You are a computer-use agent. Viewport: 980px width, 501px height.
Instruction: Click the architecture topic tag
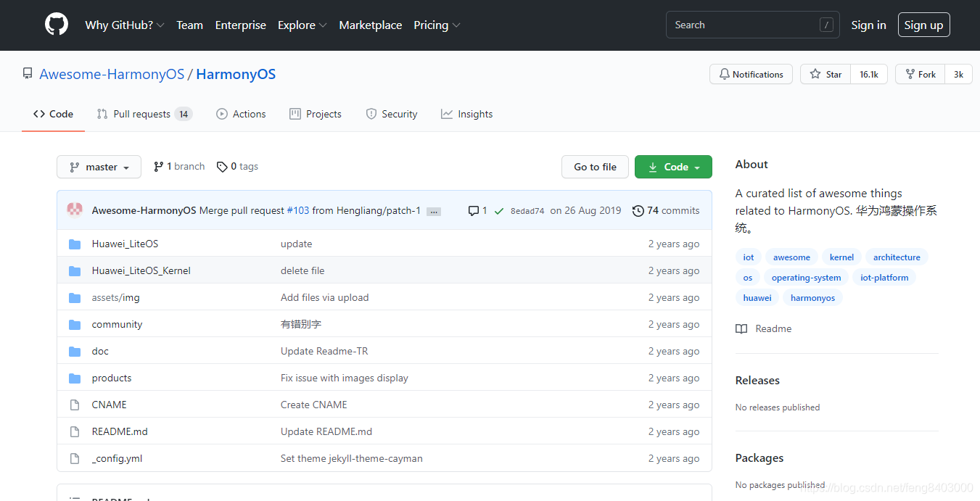pyautogui.click(x=897, y=257)
